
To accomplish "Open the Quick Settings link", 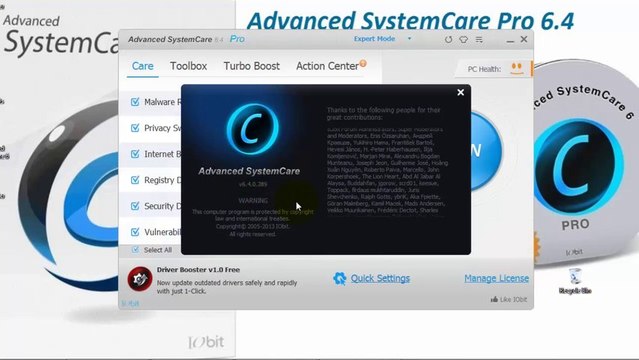I will point(380,278).
